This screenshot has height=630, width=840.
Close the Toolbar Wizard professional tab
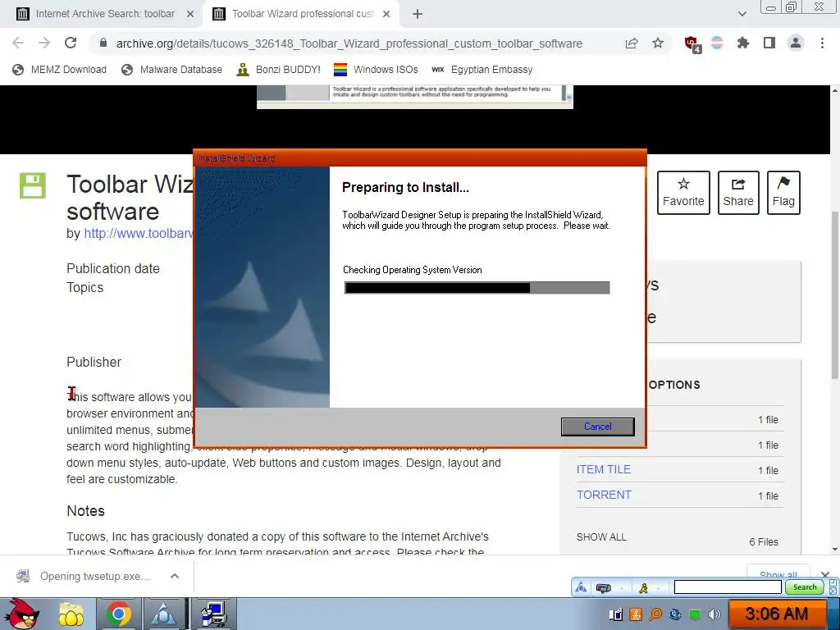click(386, 14)
